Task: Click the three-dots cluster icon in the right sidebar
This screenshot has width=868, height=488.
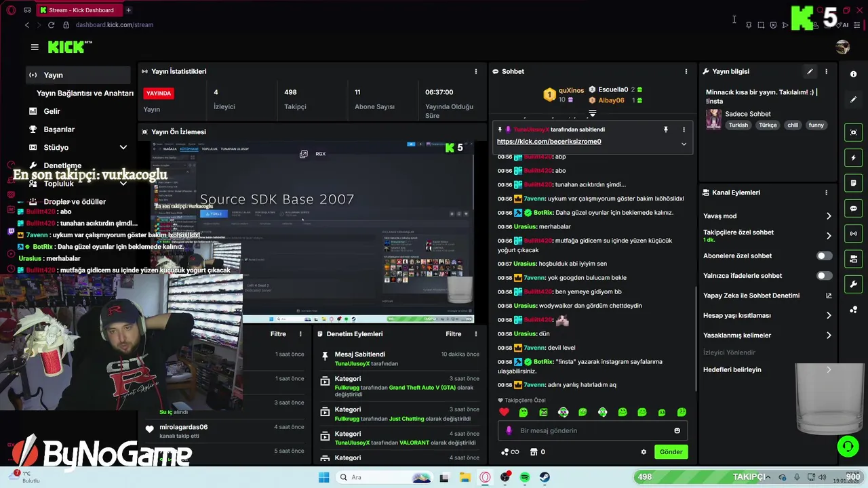Action: click(854, 310)
